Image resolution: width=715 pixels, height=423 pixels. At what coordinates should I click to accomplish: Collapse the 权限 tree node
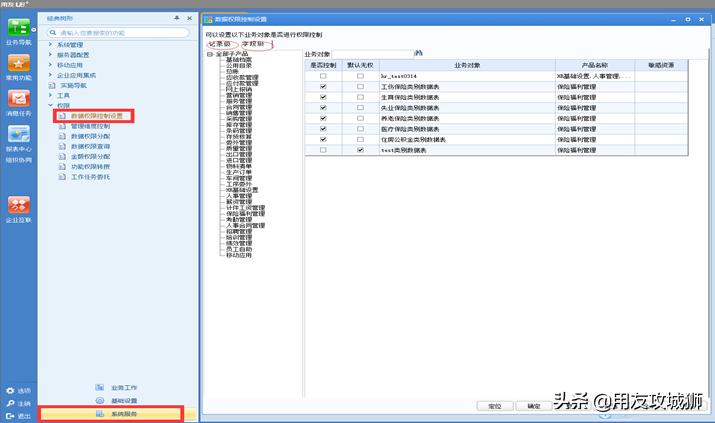[51, 105]
